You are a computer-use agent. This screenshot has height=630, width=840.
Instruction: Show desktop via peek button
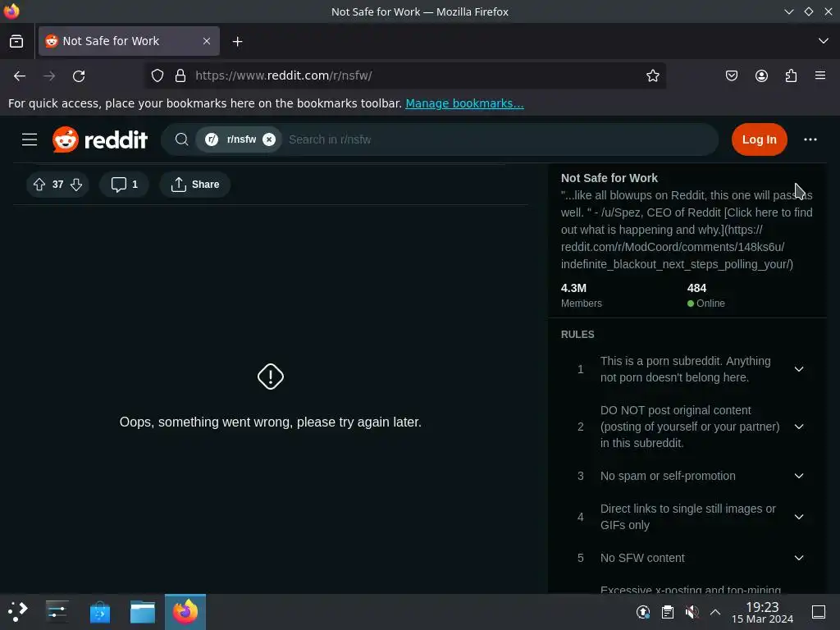(x=819, y=612)
